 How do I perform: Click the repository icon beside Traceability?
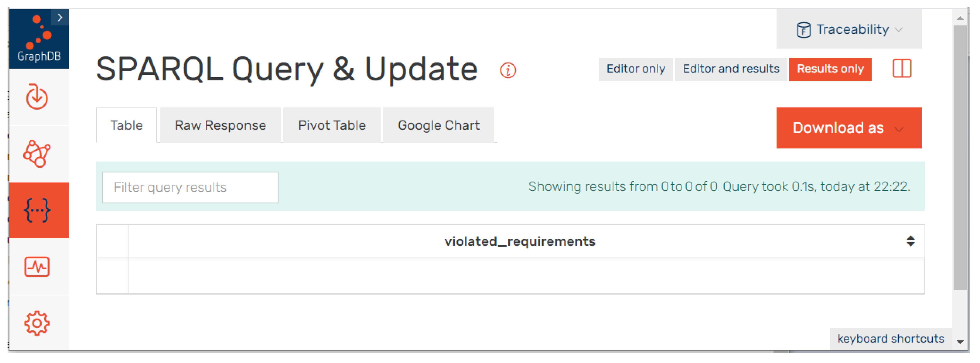[803, 30]
